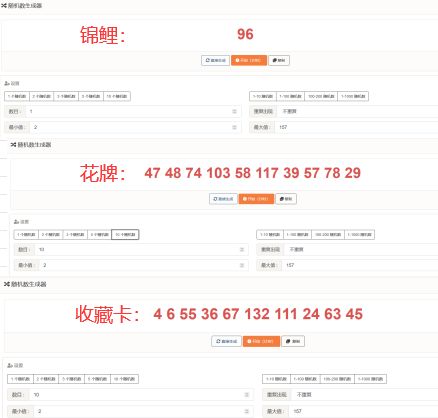Image resolution: width=438 pixels, height=418 pixels.
Task: Click stepper arrows of 锦鲤 数目 field
Action: [234, 111]
